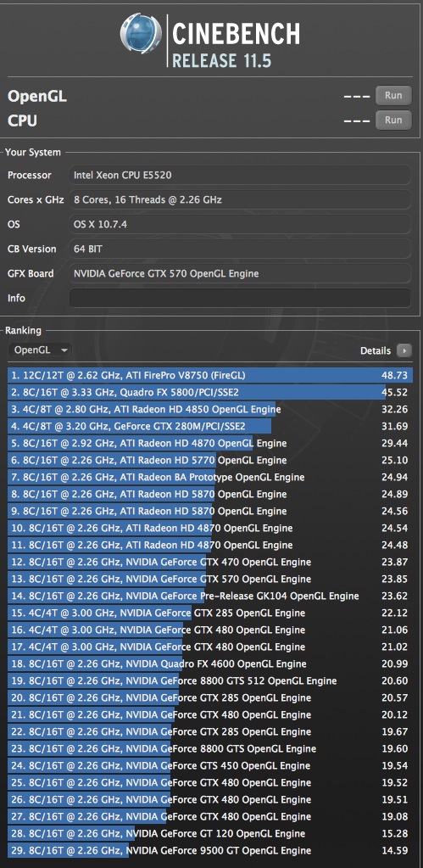Select the OS X 10.7.4 field
The height and width of the screenshot is (868, 423).
click(x=240, y=224)
